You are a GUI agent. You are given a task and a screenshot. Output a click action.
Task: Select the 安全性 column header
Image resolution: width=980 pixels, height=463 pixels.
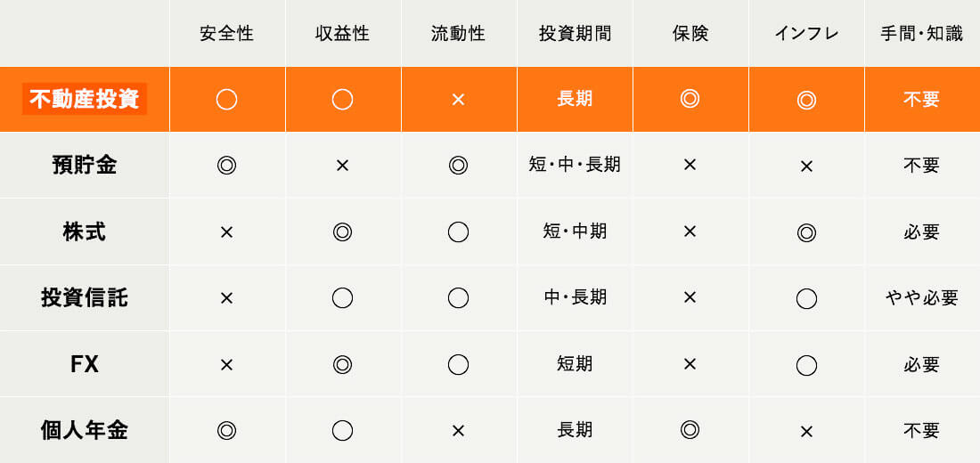click(x=227, y=34)
